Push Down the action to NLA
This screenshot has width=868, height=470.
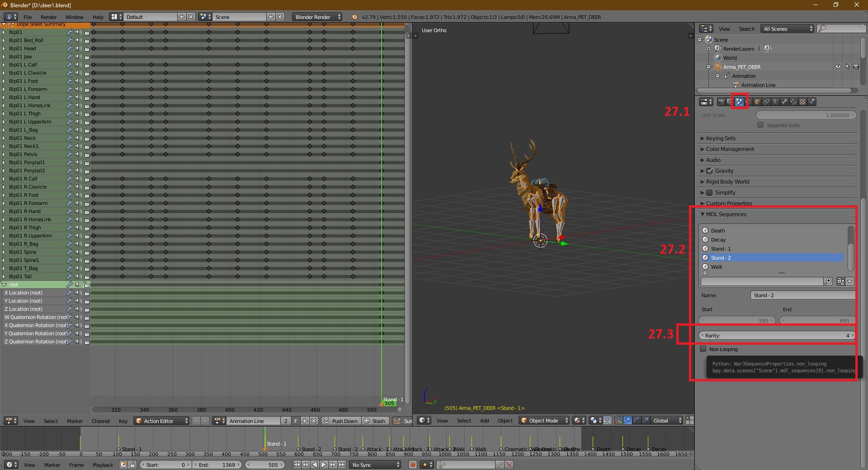340,421
